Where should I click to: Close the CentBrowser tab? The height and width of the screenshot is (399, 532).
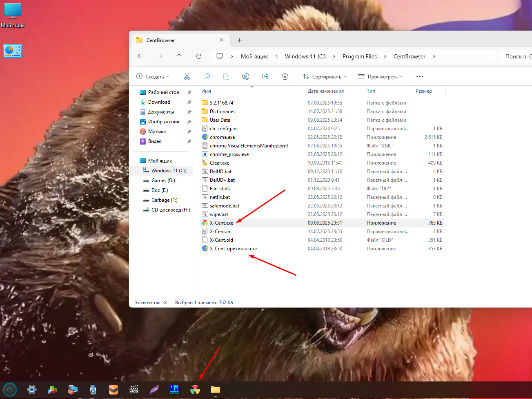click(221, 40)
